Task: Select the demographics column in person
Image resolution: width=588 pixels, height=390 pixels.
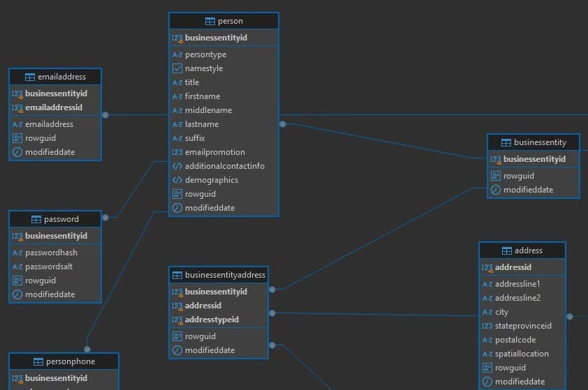Action: point(211,180)
